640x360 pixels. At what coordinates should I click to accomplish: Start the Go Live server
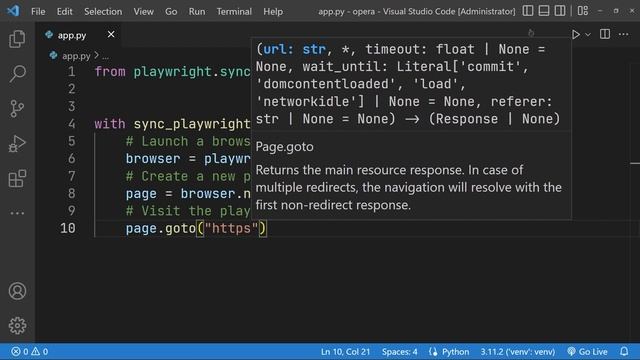tap(587, 351)
